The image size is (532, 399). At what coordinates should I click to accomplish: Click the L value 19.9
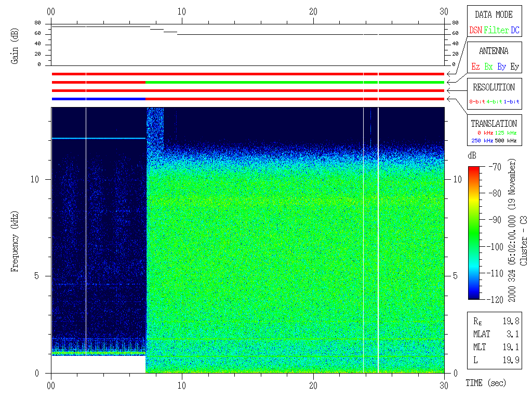tap(512, 360)
